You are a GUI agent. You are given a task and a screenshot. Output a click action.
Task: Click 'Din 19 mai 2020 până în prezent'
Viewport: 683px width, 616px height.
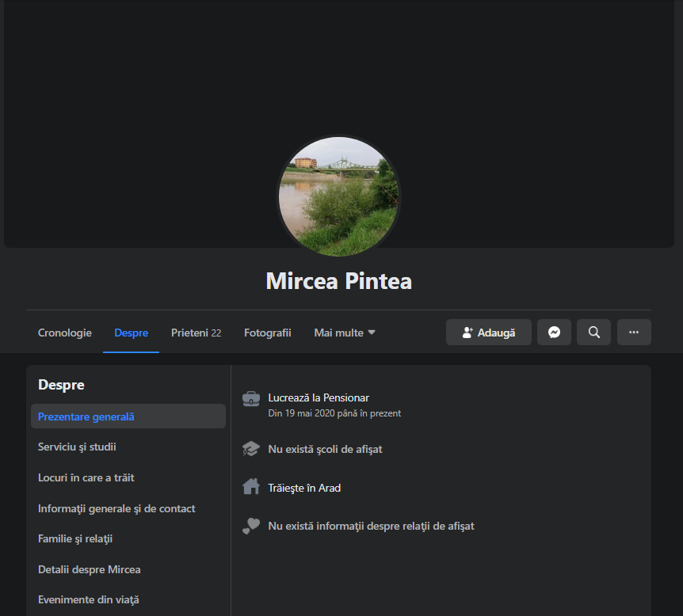point(334,413)
